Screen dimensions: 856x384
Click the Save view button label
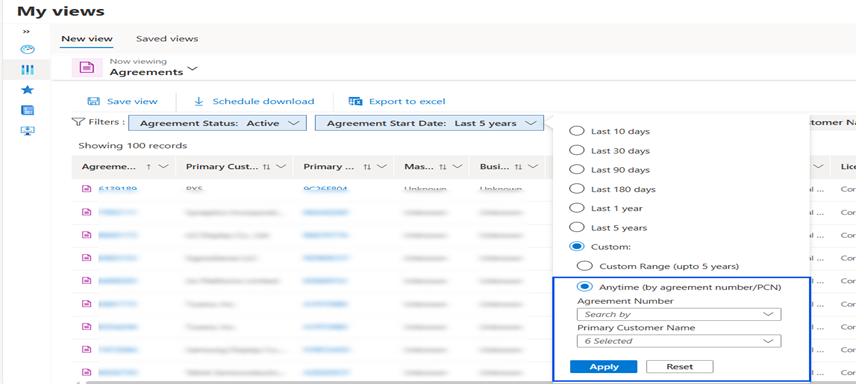132,101
